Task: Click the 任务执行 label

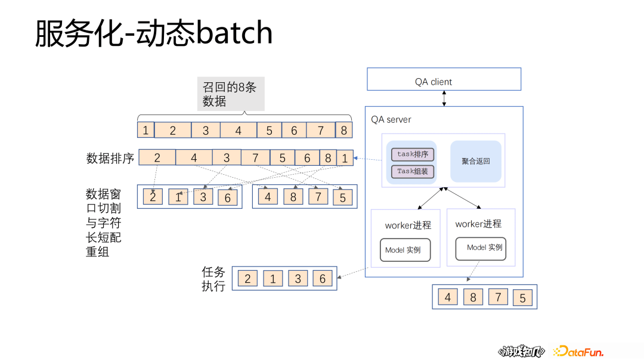Action: 213,279
